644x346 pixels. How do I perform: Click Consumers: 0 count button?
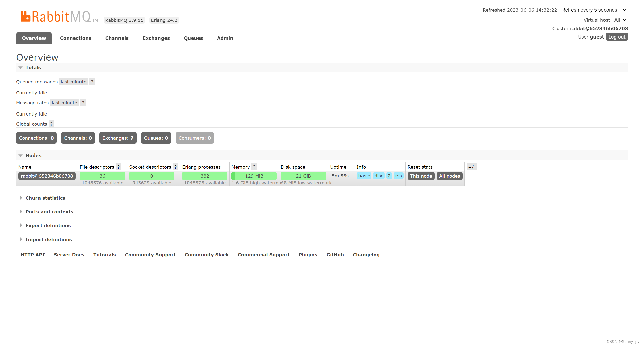click(195, 138)
